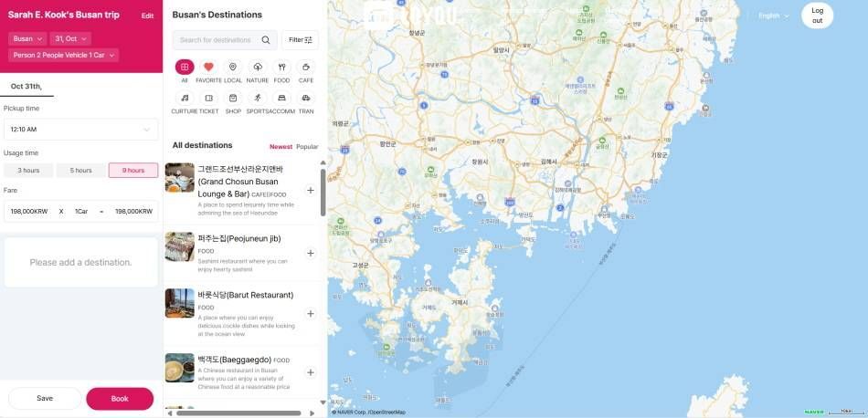Log out of the account
The width and height of the screenshot is (868, 418).
point(817,16)
